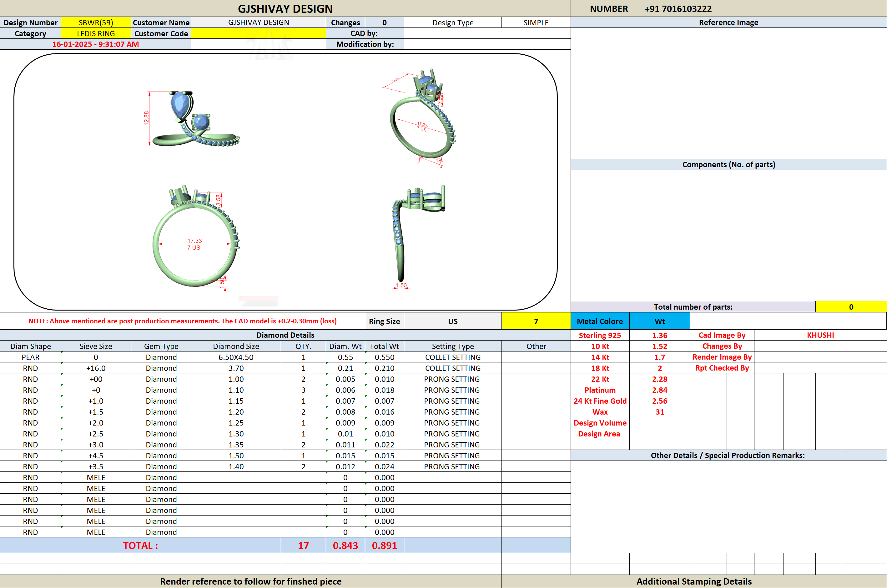The height and width of the screenshot is (588, 887).
Task: Select sieve size +4.5 cell
Action: pos(96,456)
